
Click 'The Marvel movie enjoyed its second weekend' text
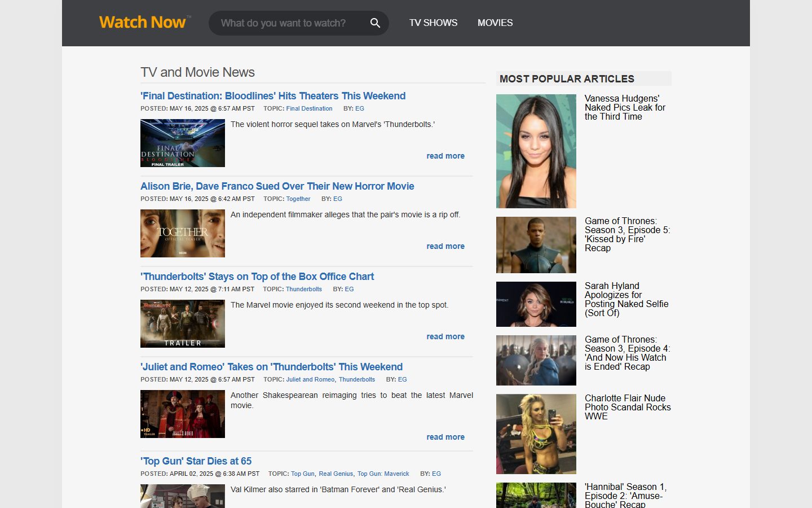(339, 305)
